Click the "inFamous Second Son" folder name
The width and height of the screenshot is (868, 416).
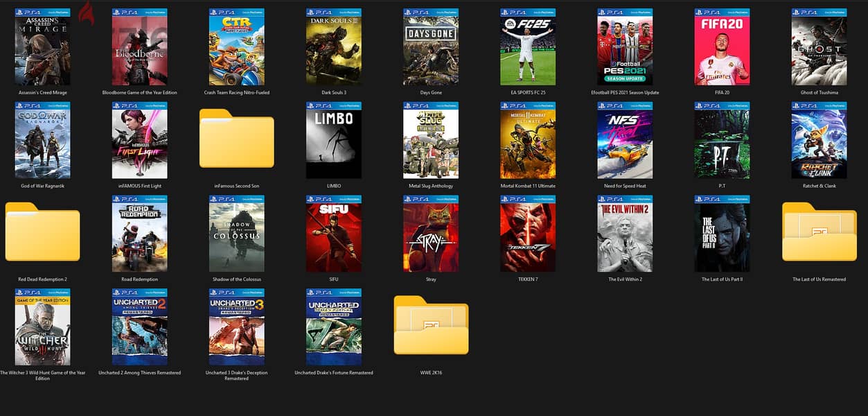236,186
